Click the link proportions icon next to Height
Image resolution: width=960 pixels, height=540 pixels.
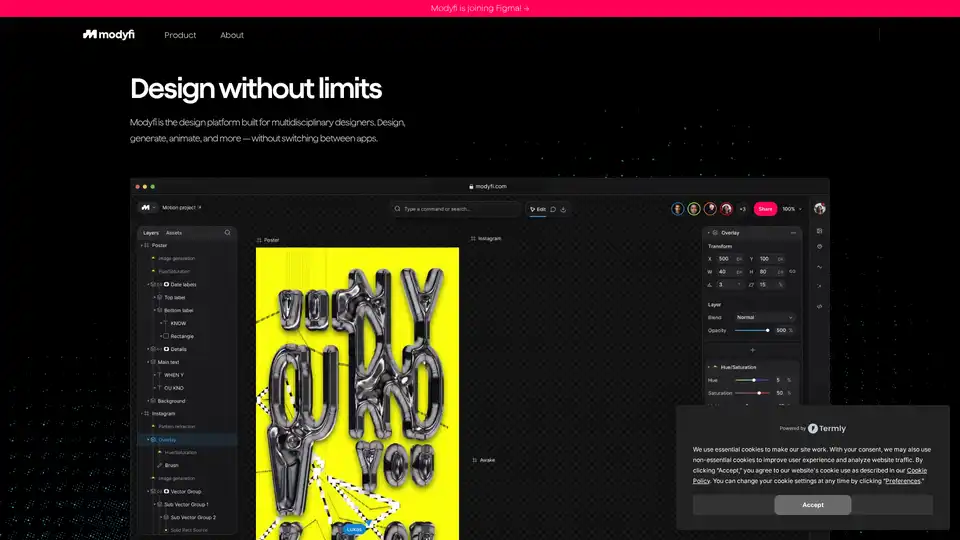click(793, 271)
